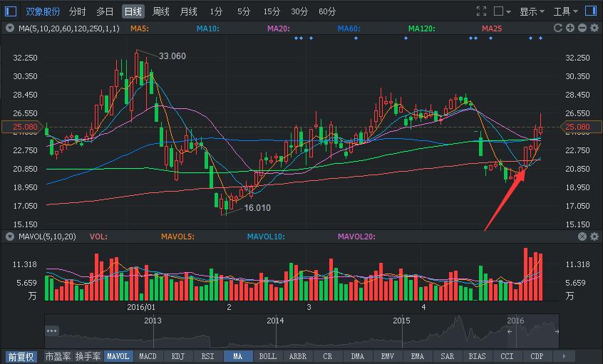Zoom in with the plus icon

(x=569, y=28)
